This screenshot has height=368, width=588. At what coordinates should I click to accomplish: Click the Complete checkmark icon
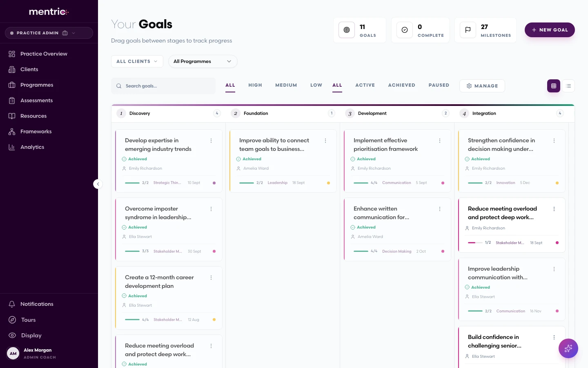(x=405, y=30)
